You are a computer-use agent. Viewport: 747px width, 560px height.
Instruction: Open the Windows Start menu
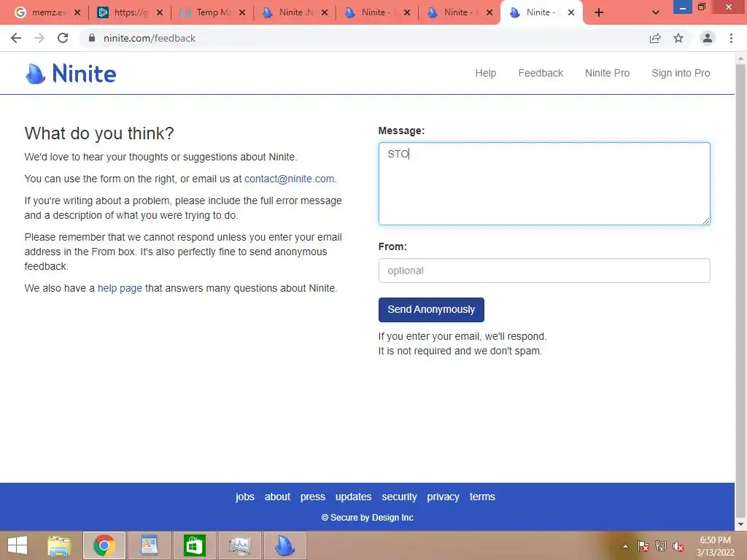[x=18, y=545]
